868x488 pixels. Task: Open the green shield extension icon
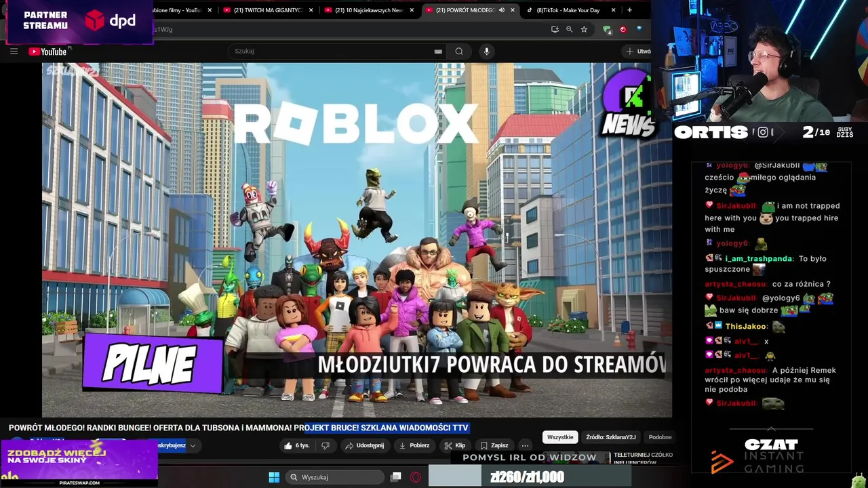point(607,30)
